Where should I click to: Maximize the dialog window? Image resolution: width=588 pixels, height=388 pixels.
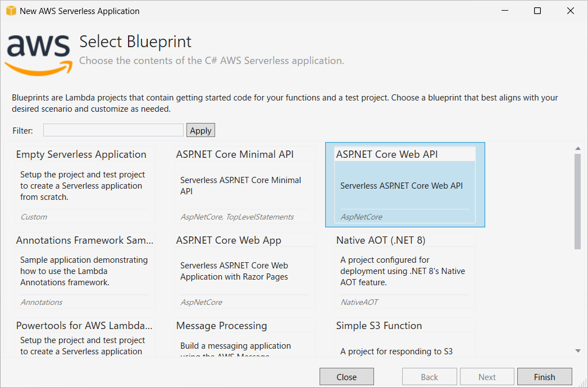click(537, 11)
